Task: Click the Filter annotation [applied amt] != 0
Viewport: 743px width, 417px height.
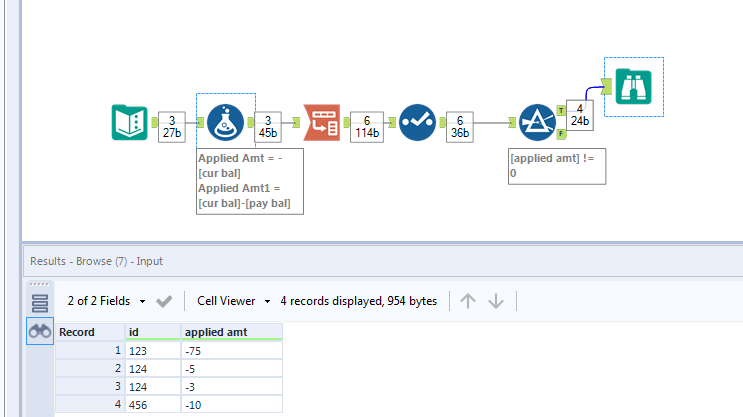Action: point(557,166)
